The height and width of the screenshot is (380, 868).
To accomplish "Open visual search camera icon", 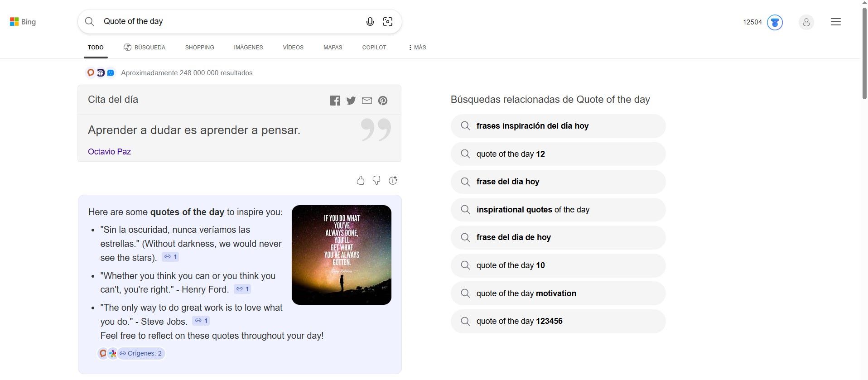I will [x=388, y=22].
